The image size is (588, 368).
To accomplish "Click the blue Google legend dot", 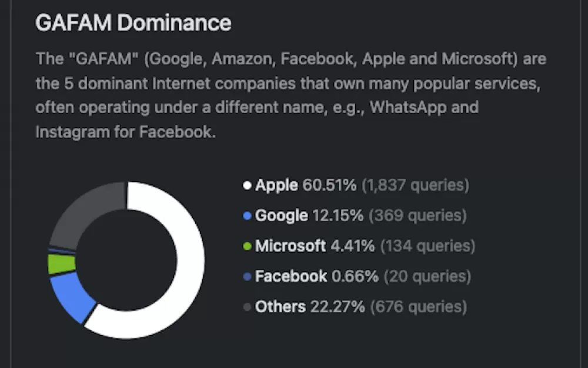I will click(247, 216).
